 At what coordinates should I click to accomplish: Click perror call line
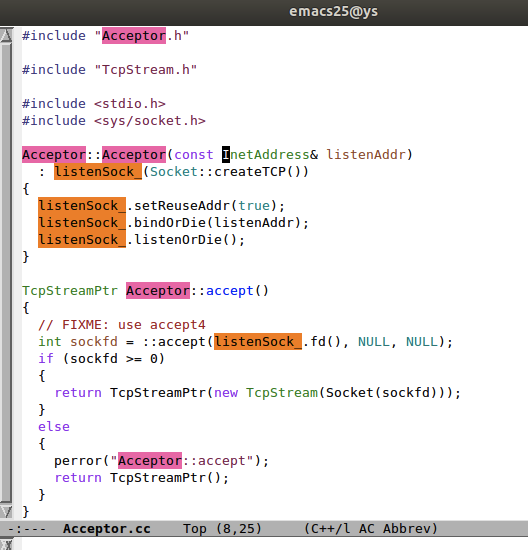coord(161,461)
